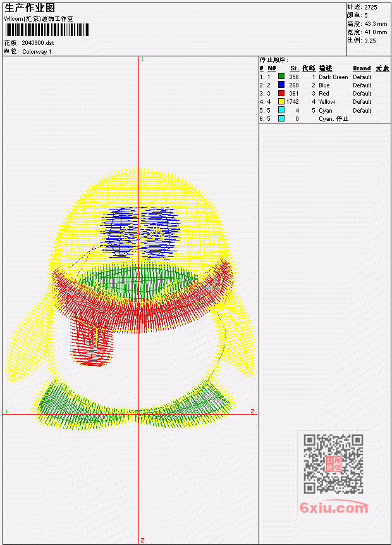
Task: Click the Cyan swatch in row 5
Action: [x=281, y=110]
